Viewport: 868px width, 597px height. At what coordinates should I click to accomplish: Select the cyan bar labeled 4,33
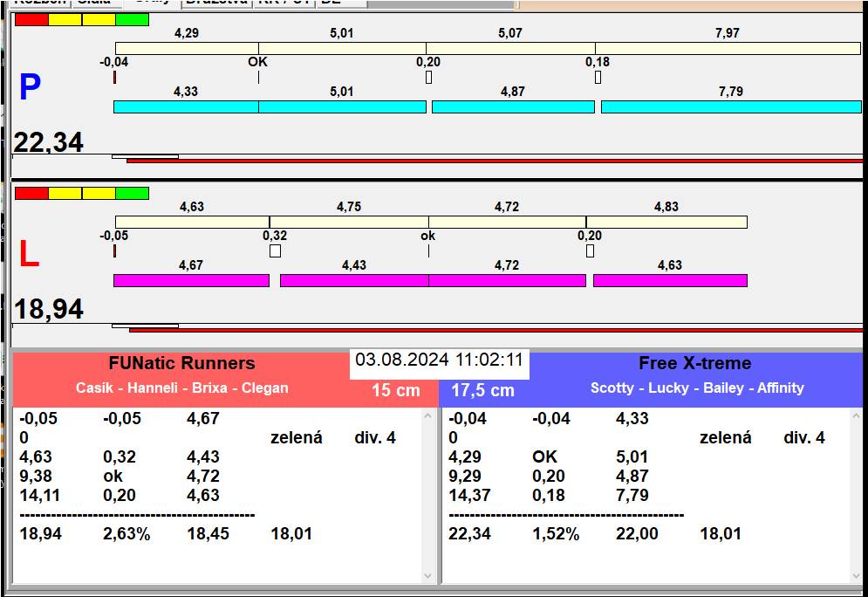point(186,106)
